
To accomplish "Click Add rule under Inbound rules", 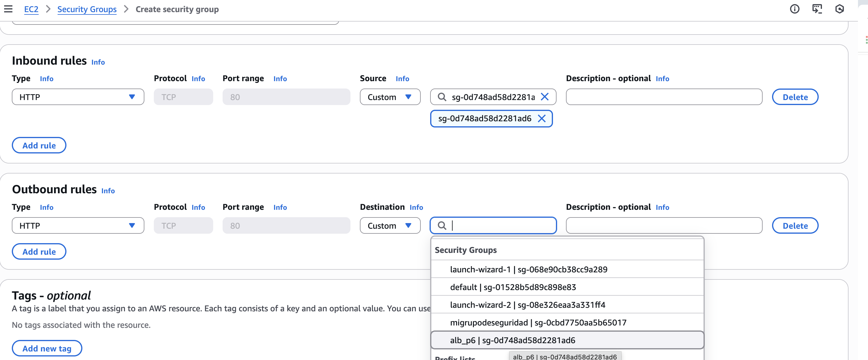I will pyautogui.click(x=39, y=145).
